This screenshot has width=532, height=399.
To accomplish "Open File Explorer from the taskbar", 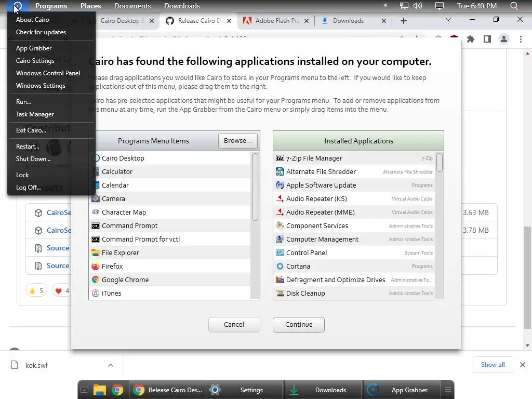I will [99, 390].
